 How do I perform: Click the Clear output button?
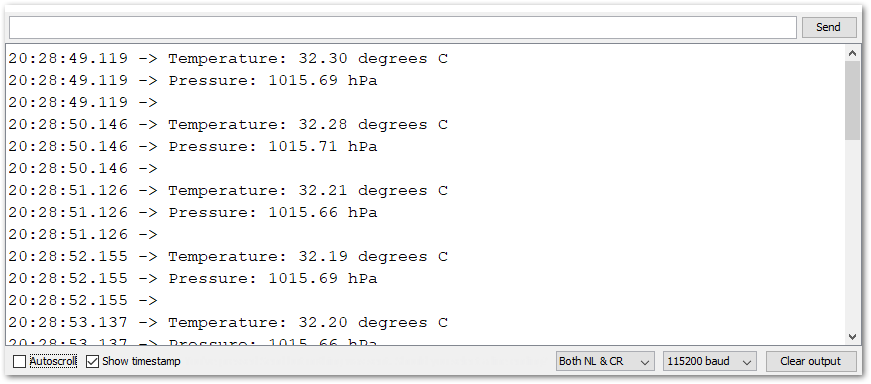pyautogui.click(x=810, y=362)
